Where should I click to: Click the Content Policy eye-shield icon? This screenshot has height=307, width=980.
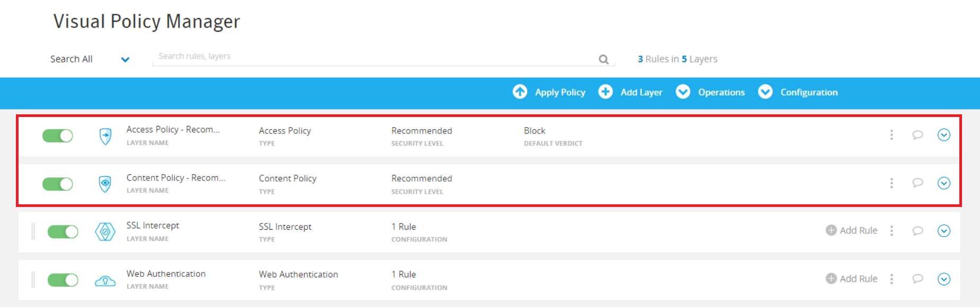[105, 184]
